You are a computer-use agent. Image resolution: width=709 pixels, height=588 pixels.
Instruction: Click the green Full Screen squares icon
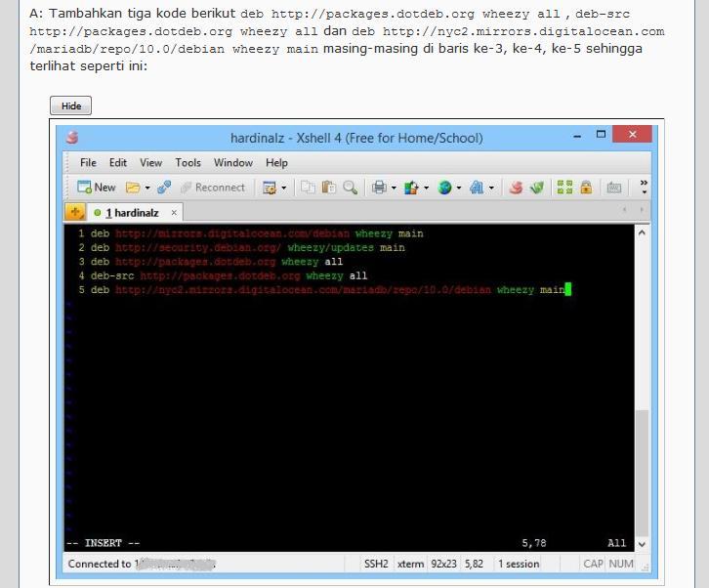(564, 187)
